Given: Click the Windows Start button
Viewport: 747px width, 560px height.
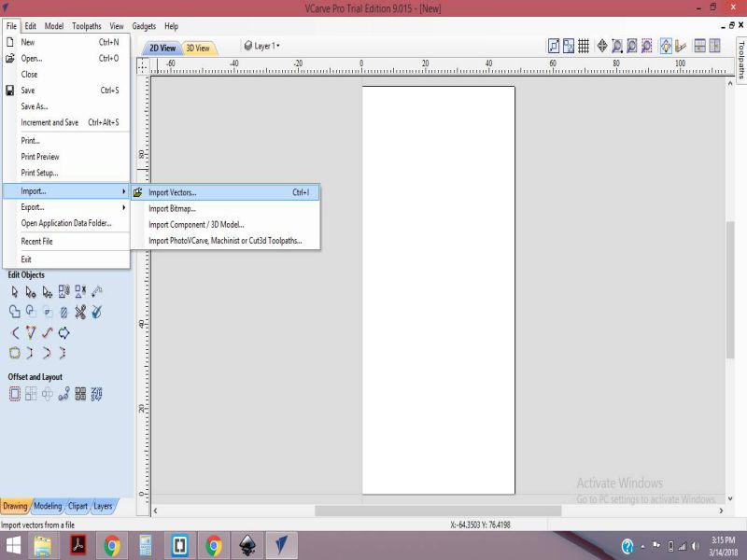Looking at the screenshot, I should tap(13, 546).
